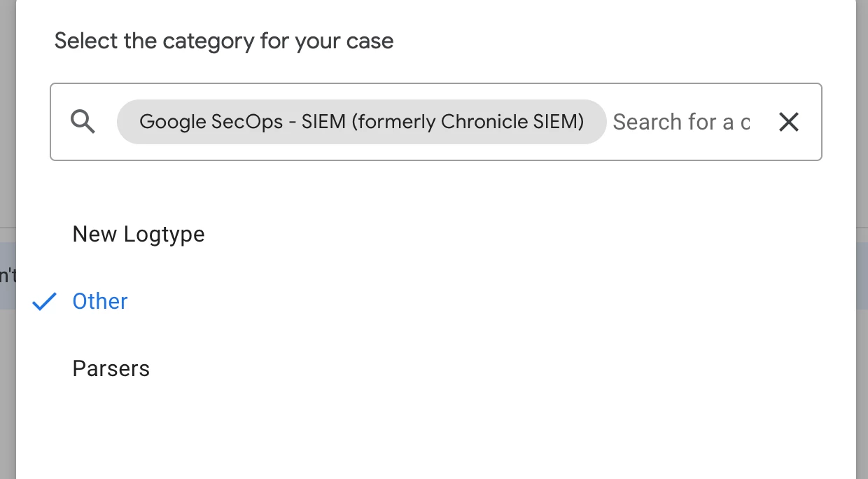Choose the Parsers category option
Image resolution: width=868 pixels, height=479 pixels.
111,368
